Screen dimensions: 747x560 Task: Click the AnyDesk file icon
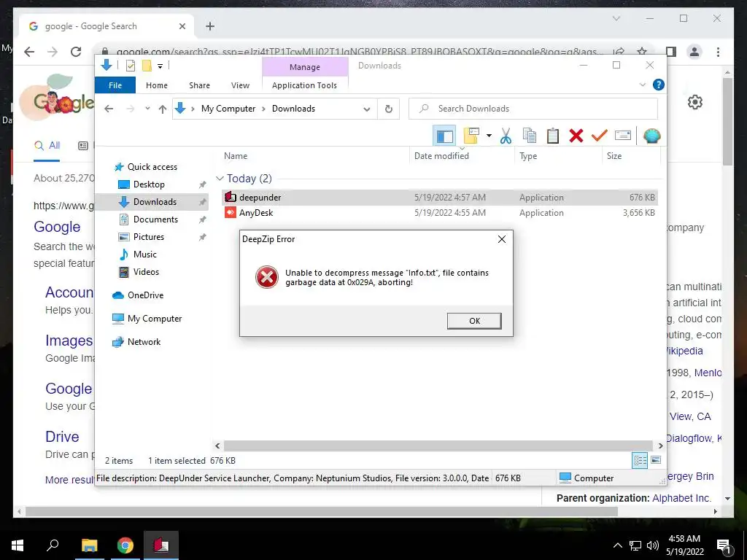pyautogui.click(x=231, y=212)
